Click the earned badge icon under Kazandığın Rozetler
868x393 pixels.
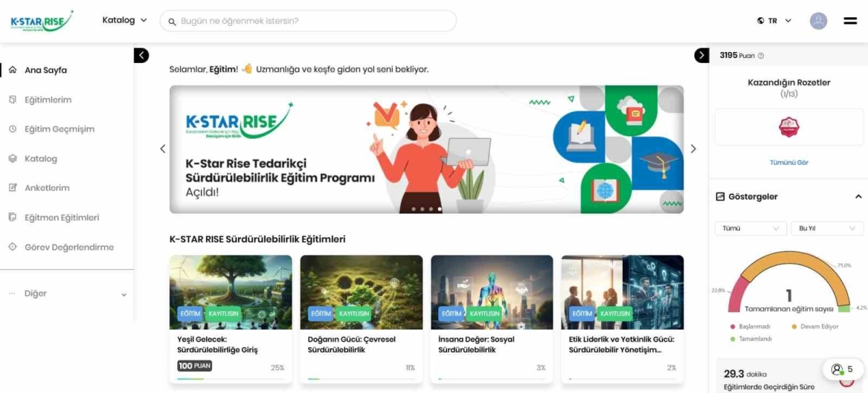788,128
